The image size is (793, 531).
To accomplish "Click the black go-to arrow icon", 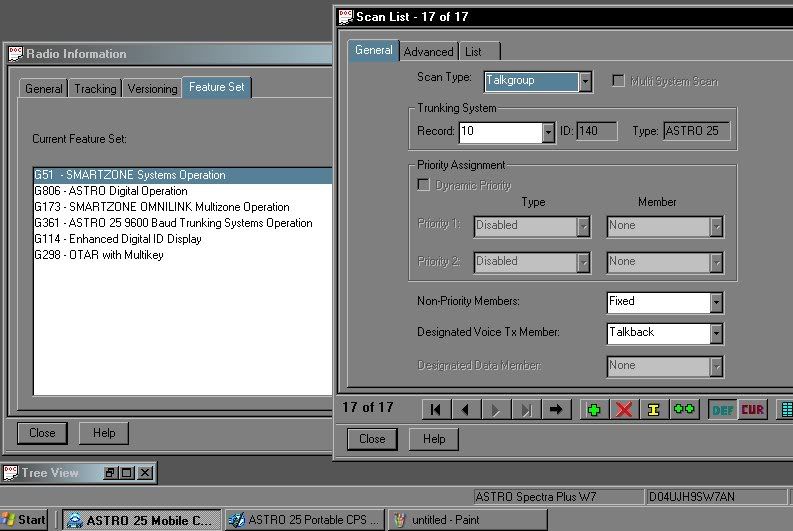I will pos(556,410).
